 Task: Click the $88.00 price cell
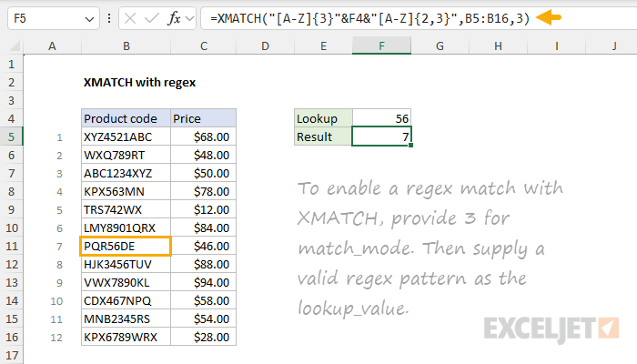203,265
